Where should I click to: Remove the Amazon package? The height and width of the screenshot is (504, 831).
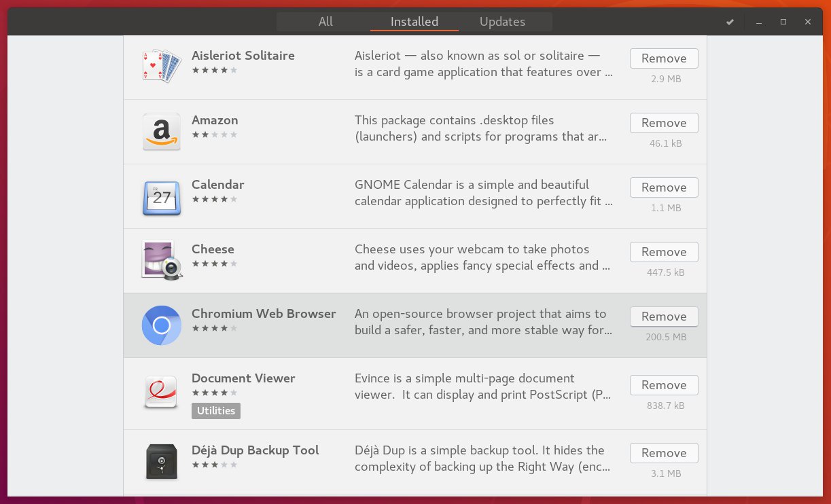(664, 122)
